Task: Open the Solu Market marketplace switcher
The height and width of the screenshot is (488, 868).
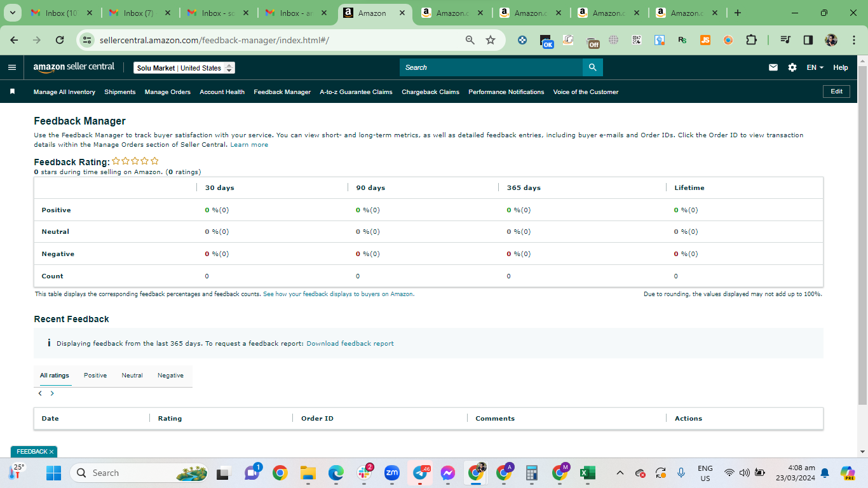Action: (184, 68)
